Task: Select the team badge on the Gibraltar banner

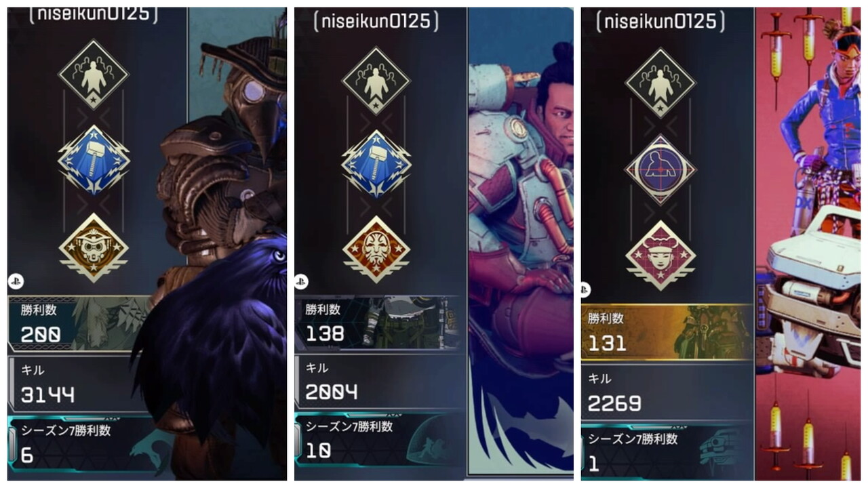Action: pos(376,81)
